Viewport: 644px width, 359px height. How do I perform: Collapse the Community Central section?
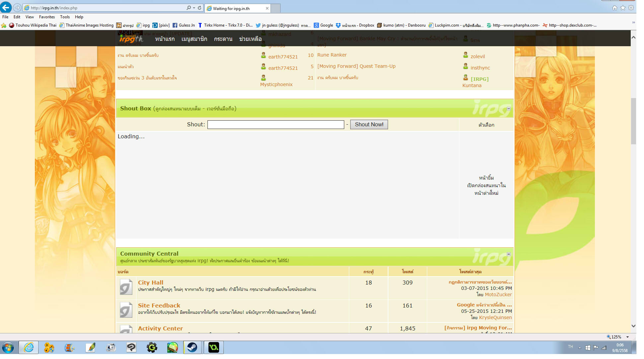pos(509,254)
